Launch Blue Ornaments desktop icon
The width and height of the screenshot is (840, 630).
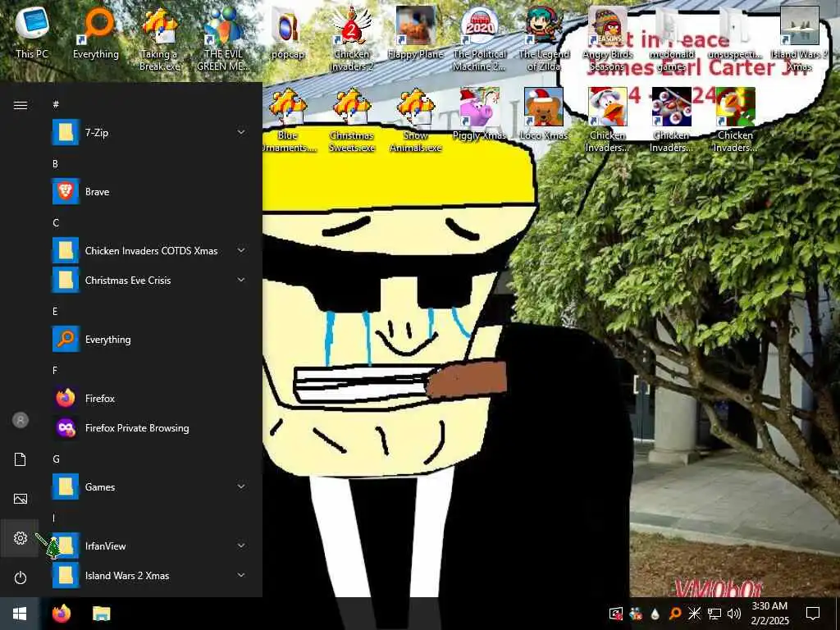[x=288, y=121]
